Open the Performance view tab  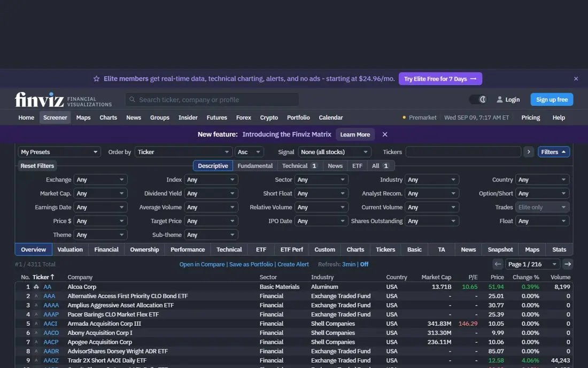click(188, 249)
